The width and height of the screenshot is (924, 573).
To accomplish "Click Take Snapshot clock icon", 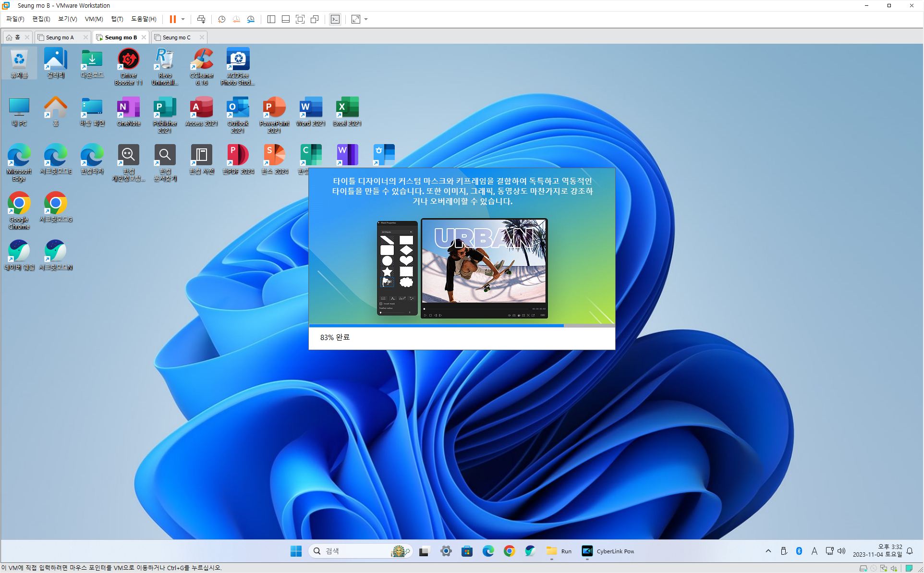I will pos(221,19).
